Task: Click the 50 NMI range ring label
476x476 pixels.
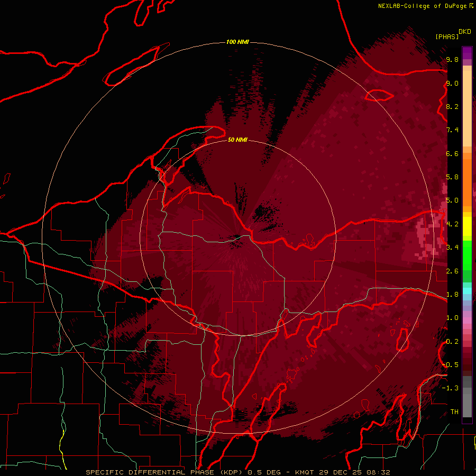Action: pos(237,140)
